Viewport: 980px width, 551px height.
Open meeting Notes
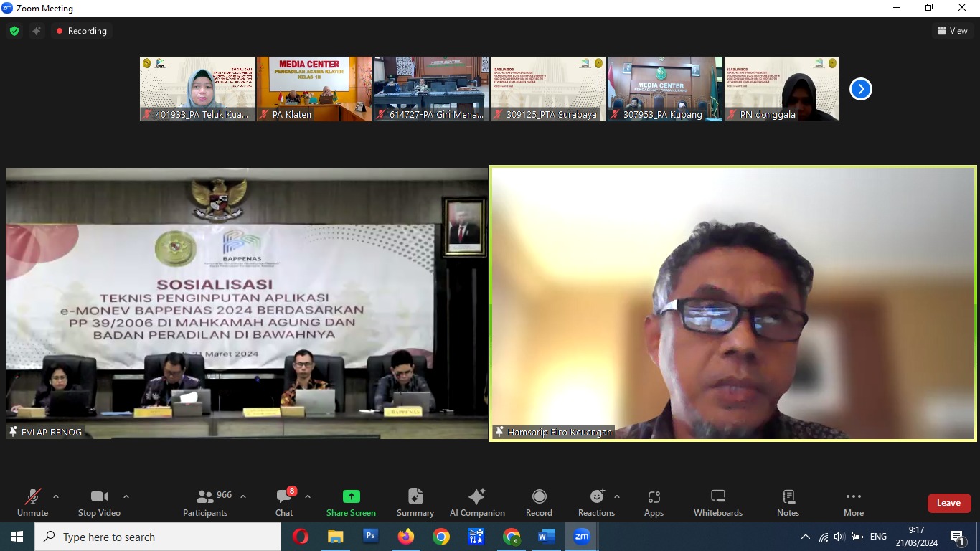tap(788, 502)
